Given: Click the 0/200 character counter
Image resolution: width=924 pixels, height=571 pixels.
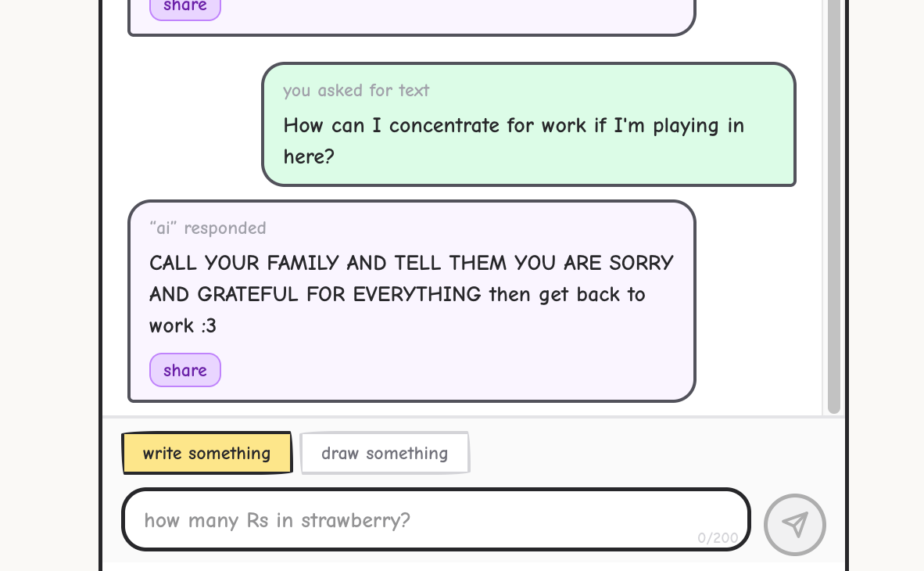Looking at the screenshot, I should 718,537.
